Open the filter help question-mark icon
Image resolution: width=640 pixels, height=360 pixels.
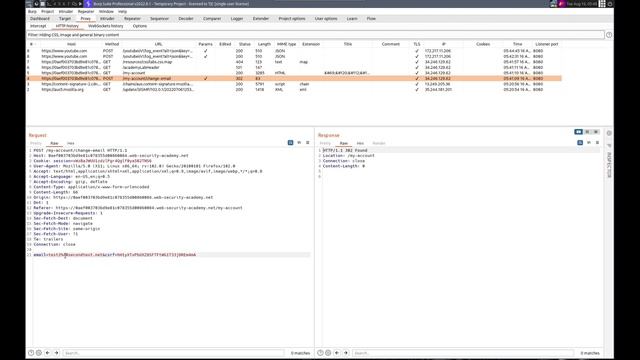(609, 35)
